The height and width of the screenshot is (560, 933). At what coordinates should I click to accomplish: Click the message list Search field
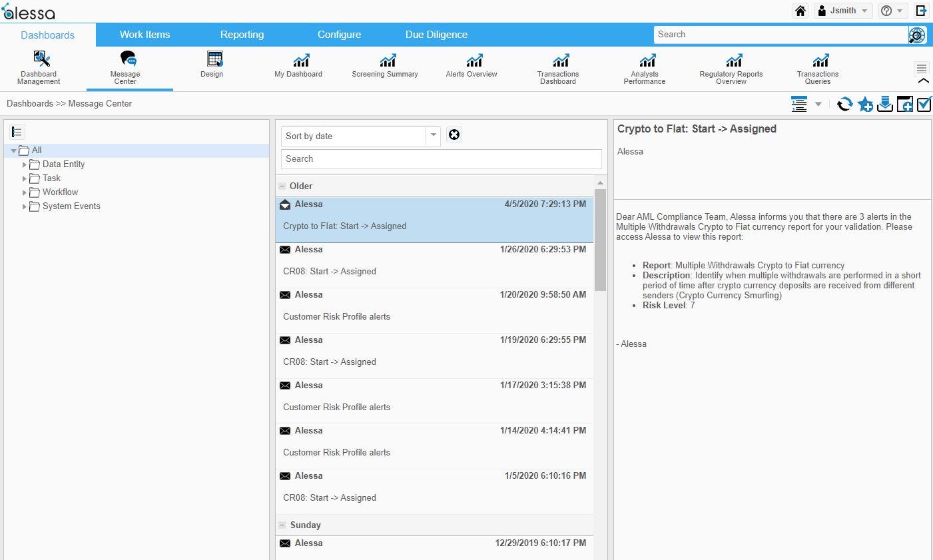tap(441, 158)
